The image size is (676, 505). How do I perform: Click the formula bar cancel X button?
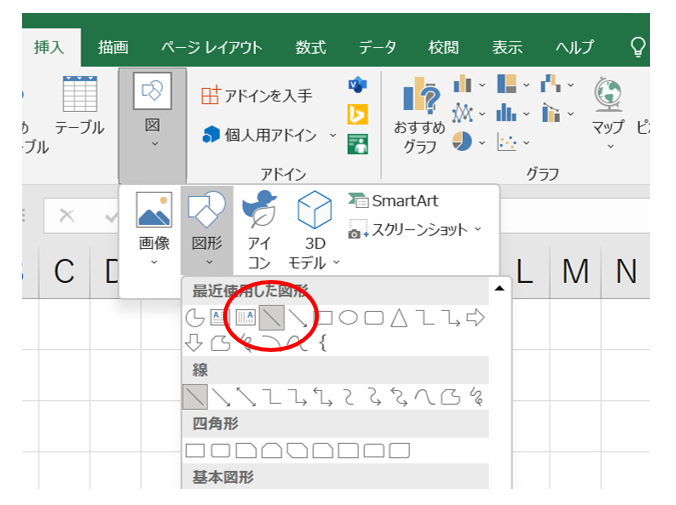pyautogui.click(x=67, y=215)
